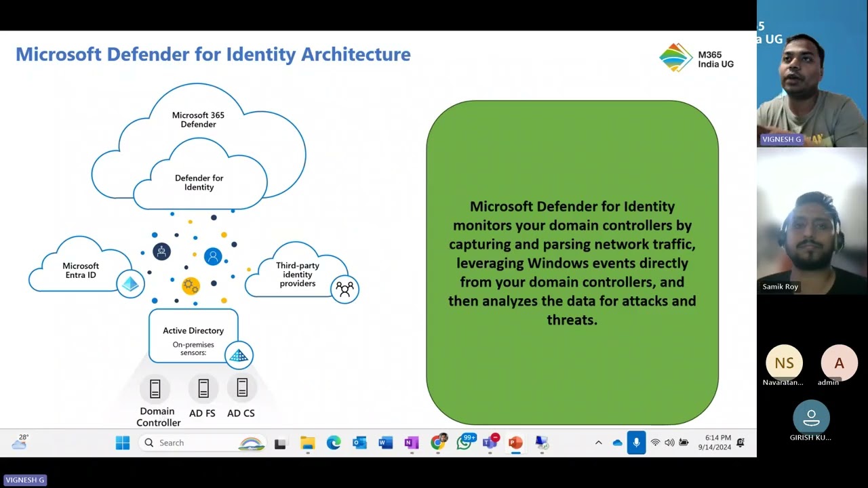The height and width of the screenshot is (488, 868).
Task: Open File Explorer from the taskbar
Action: tap(307, 443)
